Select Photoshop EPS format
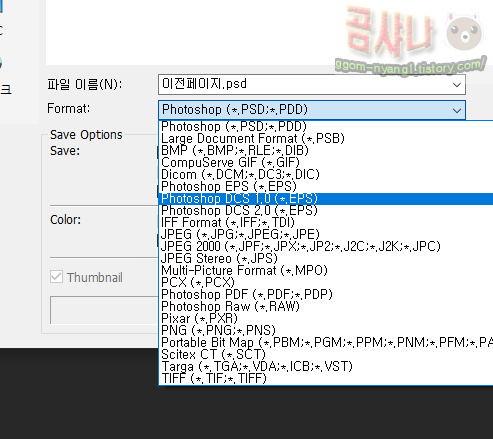Image resolution: width=493 pixels, height=439 pixels. [326, 187]
